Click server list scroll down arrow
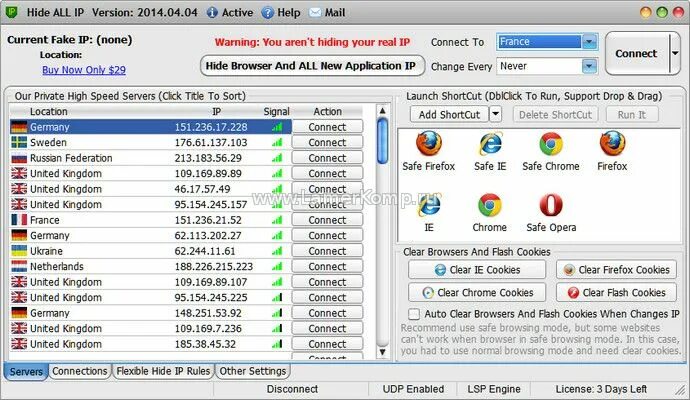Screen dimensions: 690x400 (x=382, y=352)
